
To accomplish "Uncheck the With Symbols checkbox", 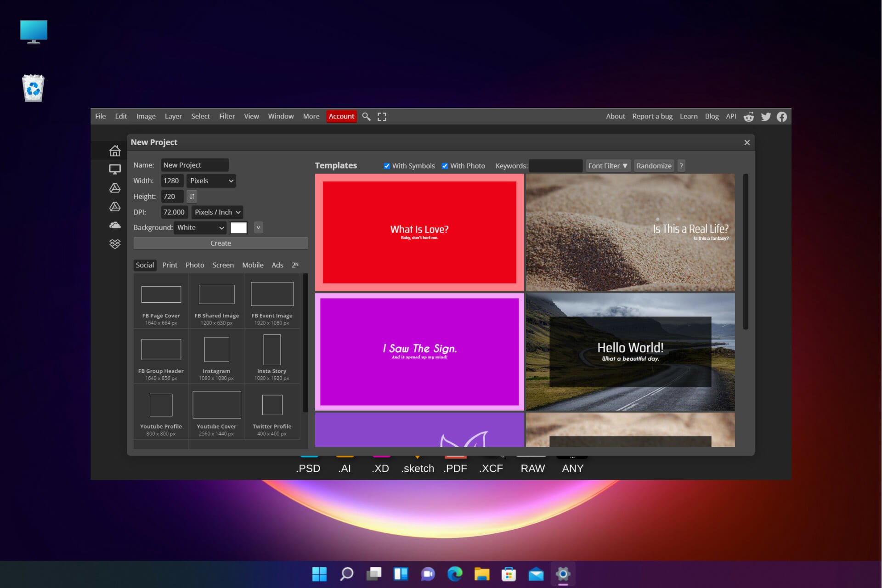I will 387,166.
